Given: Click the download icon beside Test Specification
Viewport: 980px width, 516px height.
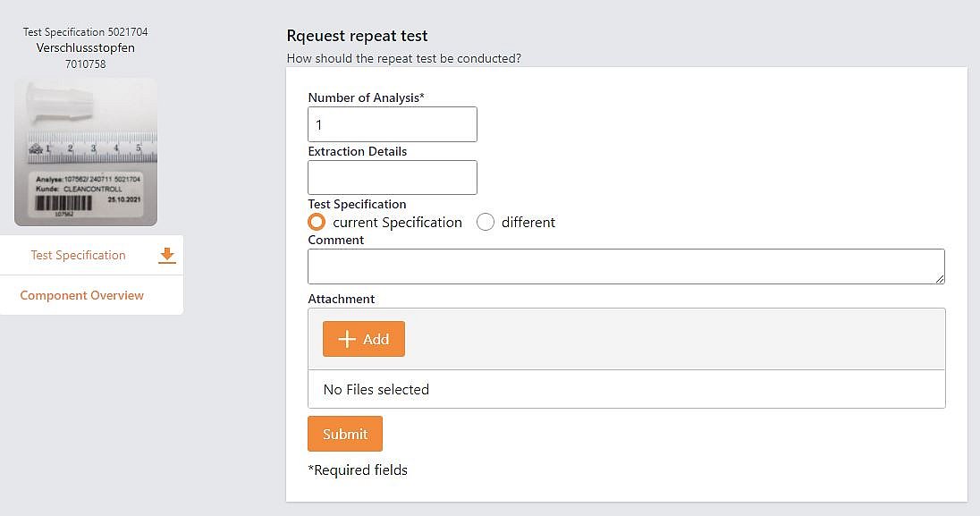Looking at the screenshot, I should pyautogui.click(x=166, y=256).
